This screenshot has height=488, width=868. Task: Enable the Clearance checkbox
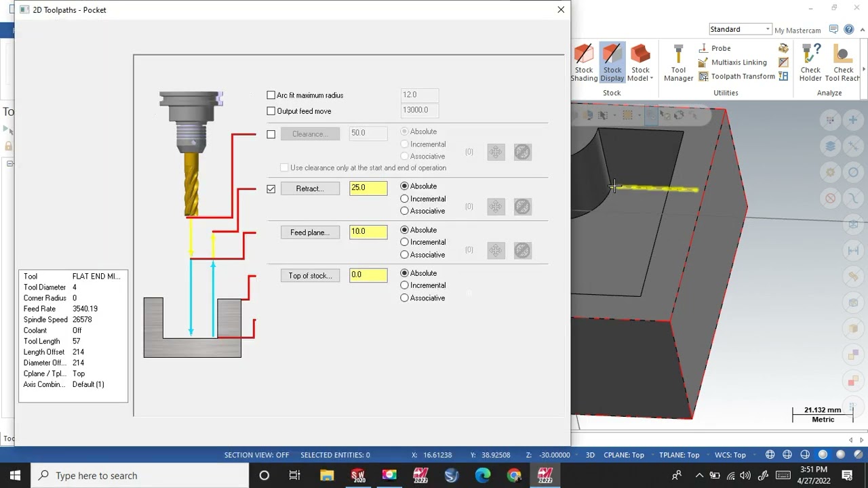point(271,134)
